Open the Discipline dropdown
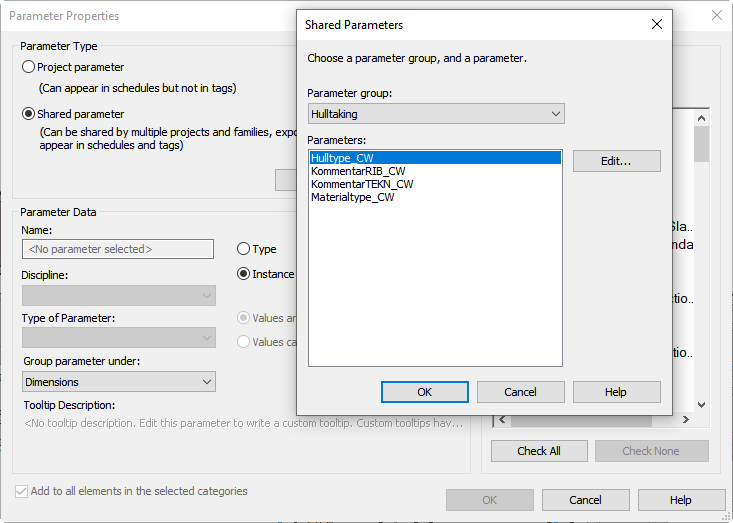The image size is (733, 523). 119,295
